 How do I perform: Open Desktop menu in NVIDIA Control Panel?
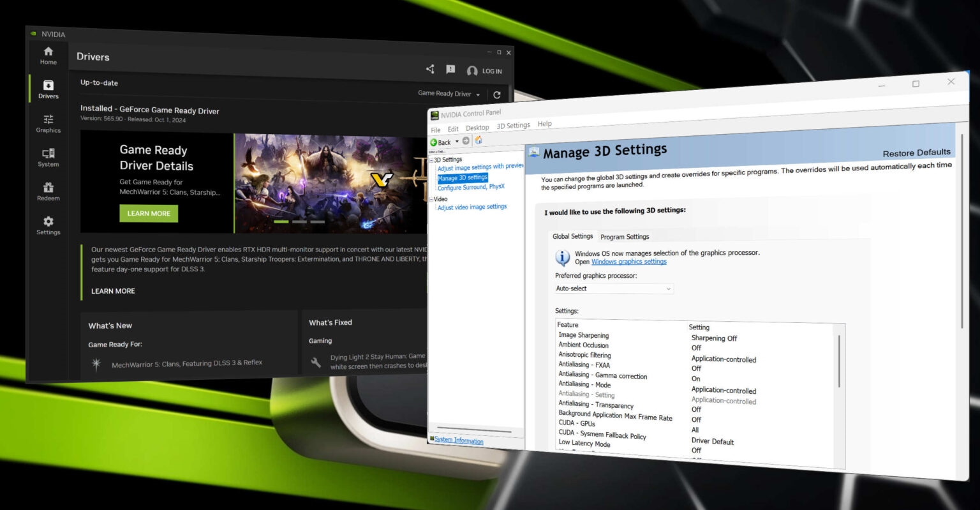[477, 128]
